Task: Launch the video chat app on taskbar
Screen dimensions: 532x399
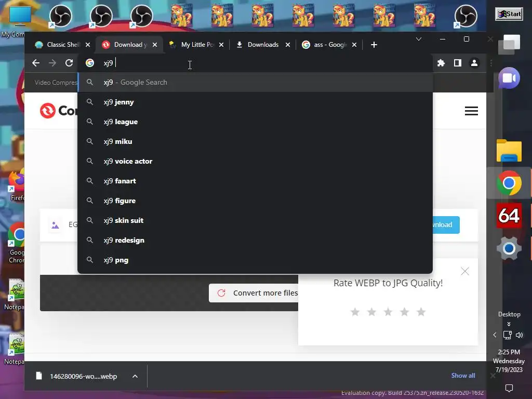Action: 509,78
